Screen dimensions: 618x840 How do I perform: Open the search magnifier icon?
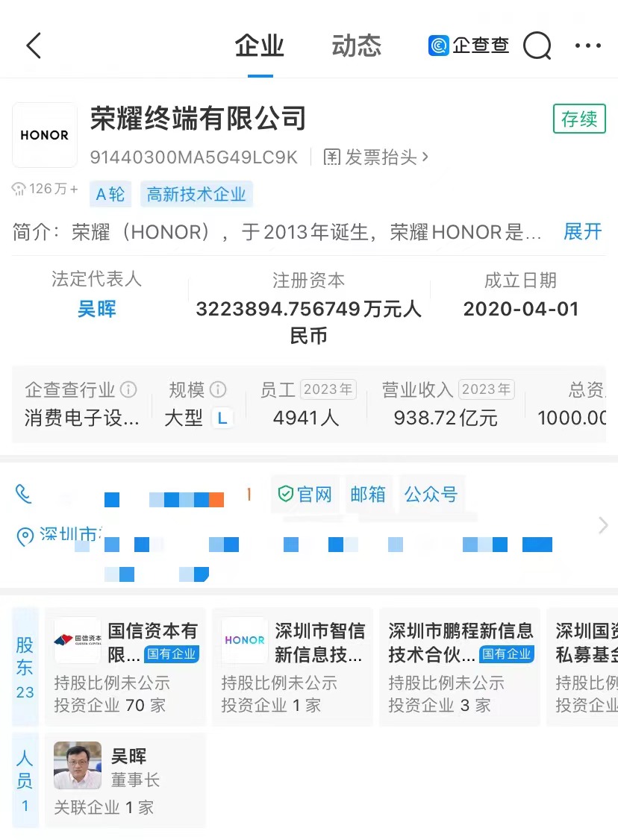click(x=537, y=46)
